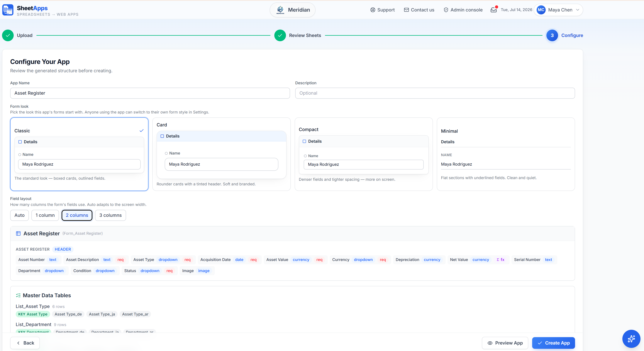Choose 1 column field layout
Screen dimensions: 644x351
(x=45, y=215)
